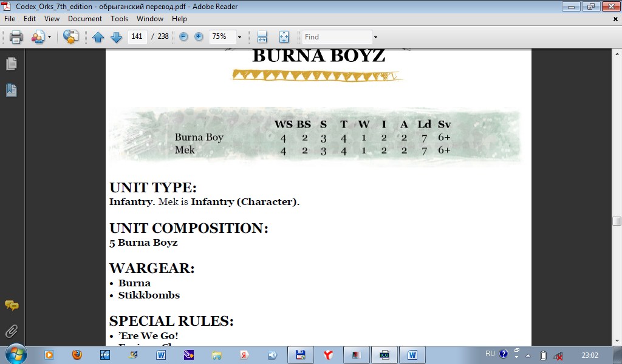Click the help question mark tray icon
Viewport: 622px width, 364px height.
point(503,354)
